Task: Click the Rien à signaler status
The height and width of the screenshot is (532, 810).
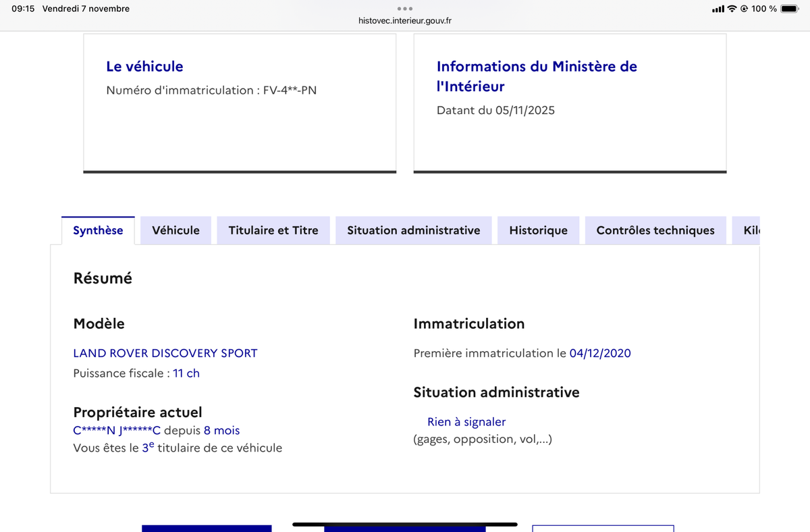Action: [x=466, y=422]
